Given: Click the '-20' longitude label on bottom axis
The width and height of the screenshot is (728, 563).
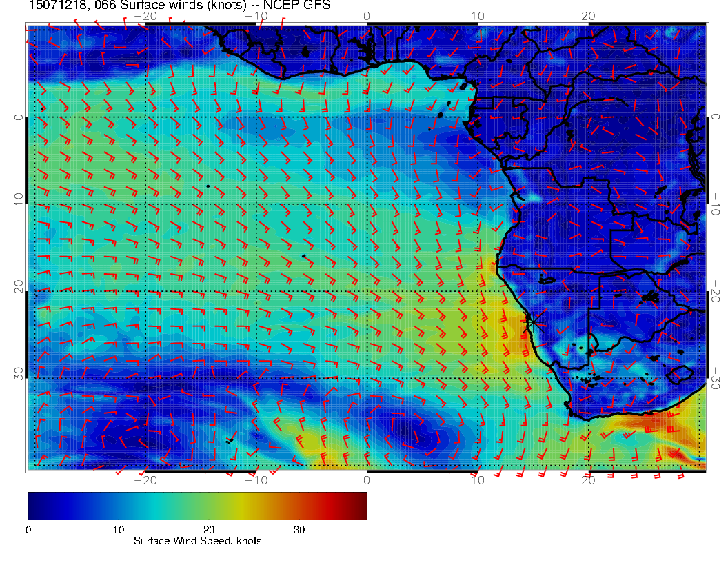Looking at the screenshot, I should 145,480.
